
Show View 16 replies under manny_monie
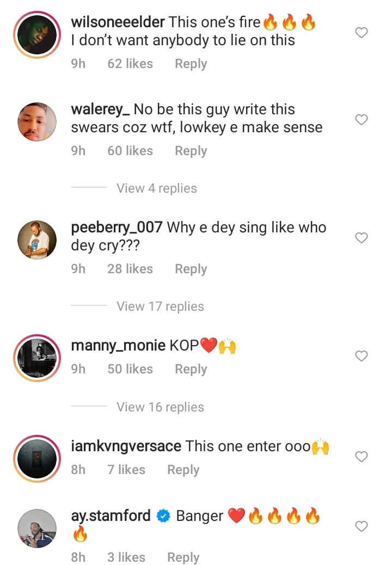160,407
